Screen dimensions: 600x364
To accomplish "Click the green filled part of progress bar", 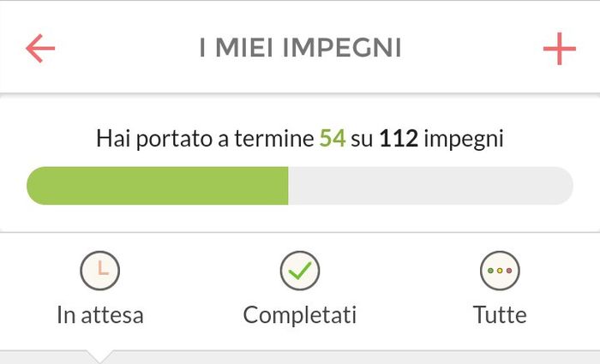I will pos(159,186).
